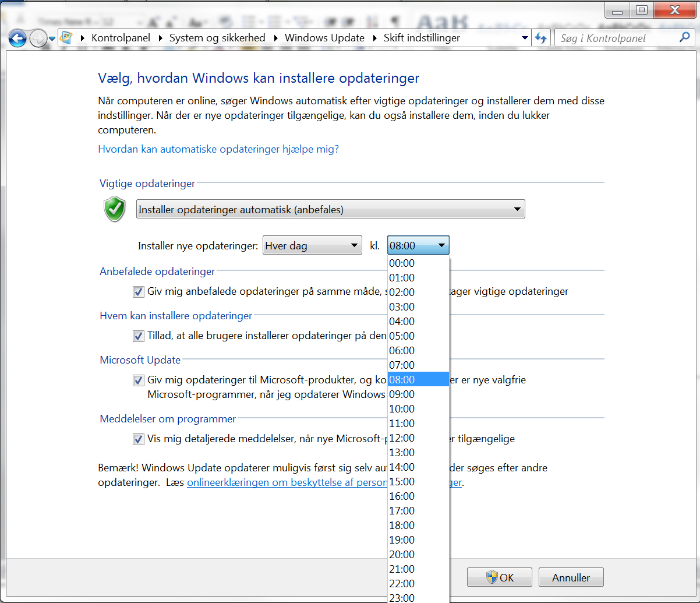This screenshot has width=700, height=603.
Task: Click the Annuller button
Action: tap(571, 577)
